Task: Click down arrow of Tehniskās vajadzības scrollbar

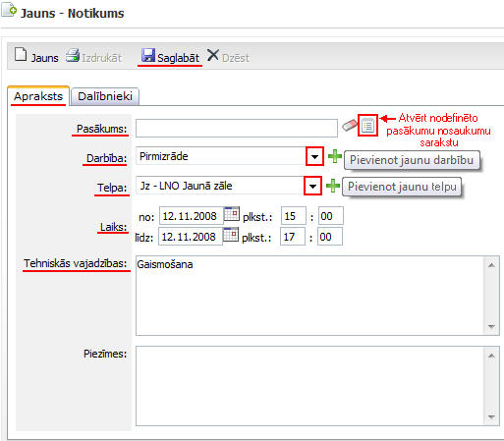Action: coord(491,326)
